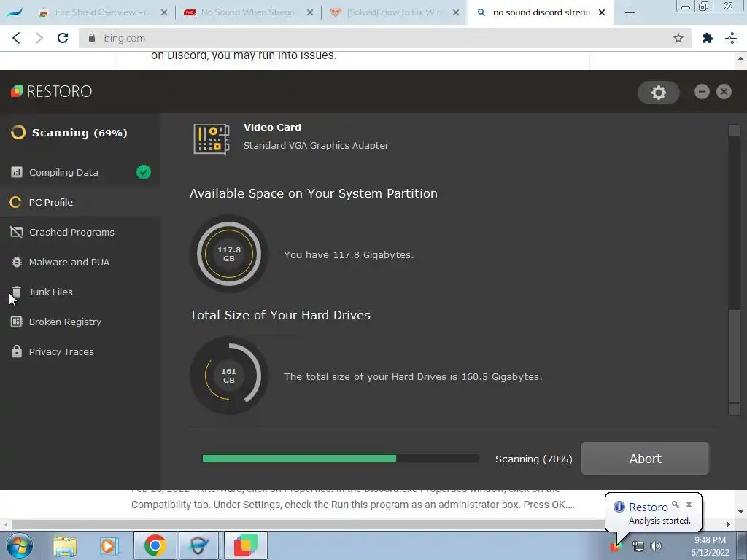This screenshot has height=560, width=747.
Task: Go back in browser
Action: pyautogui.click(x=16, y=38)
